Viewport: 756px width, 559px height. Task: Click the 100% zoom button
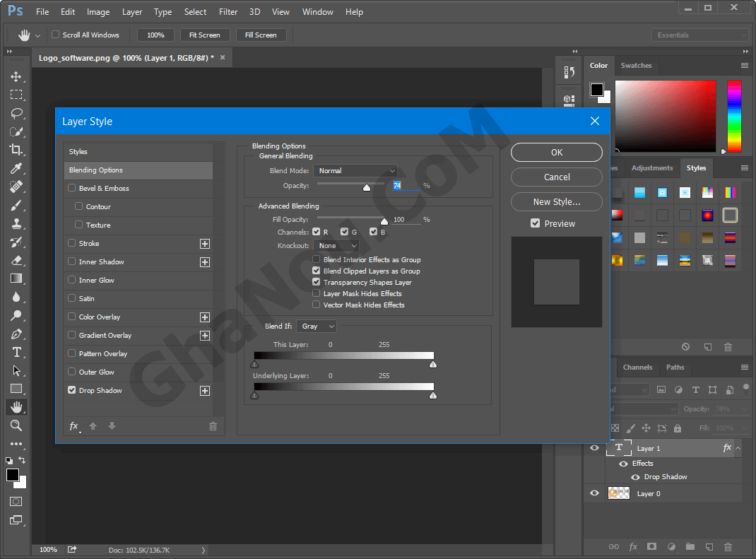[x=155, y=35]
